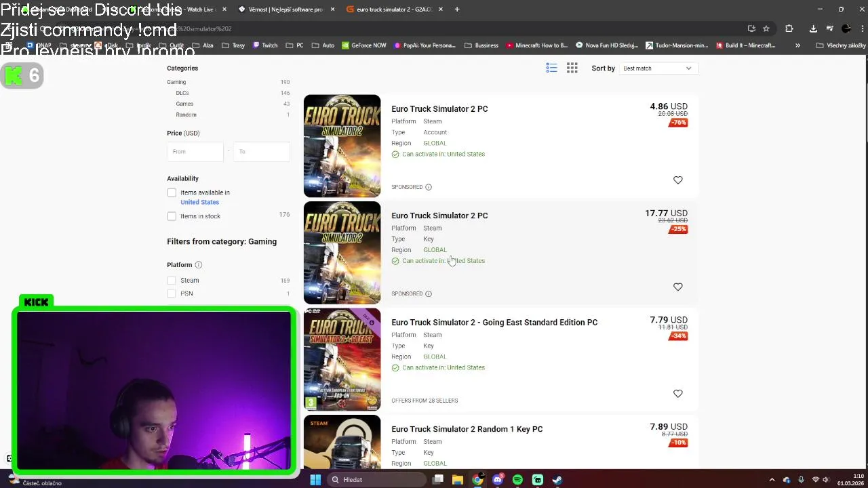Open the Všechny záložky bookmarks folder

841,45
